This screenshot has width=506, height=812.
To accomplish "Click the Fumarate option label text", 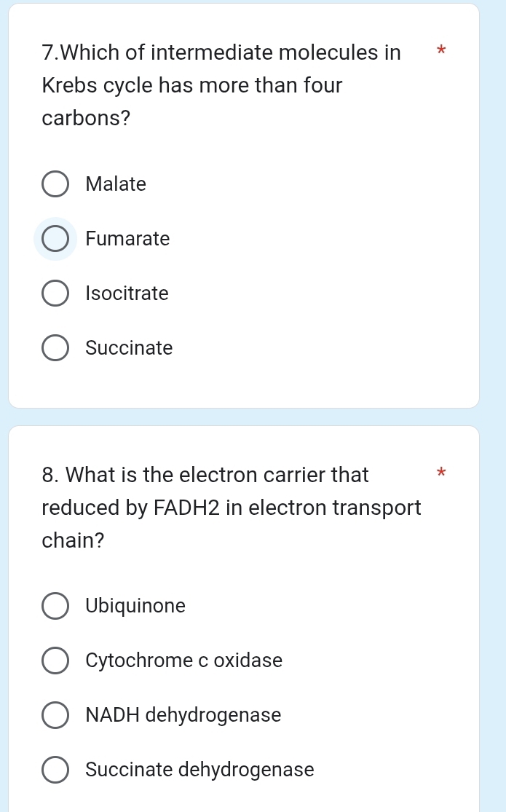I will [x=127, y=238].
